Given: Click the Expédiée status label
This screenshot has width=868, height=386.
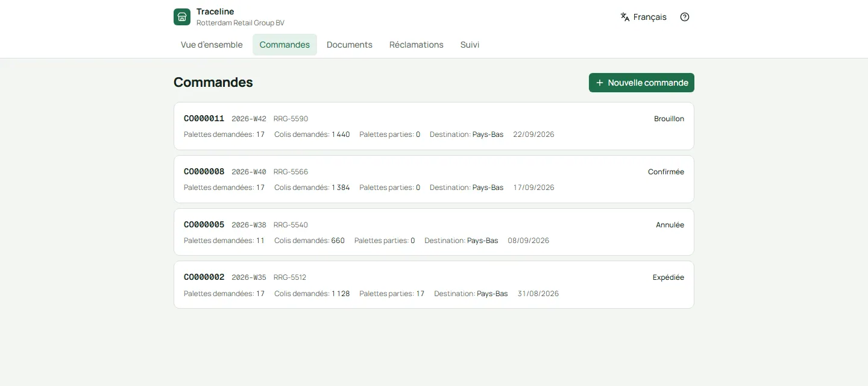Looking at the screenshot, I should (x=668, y=277).
